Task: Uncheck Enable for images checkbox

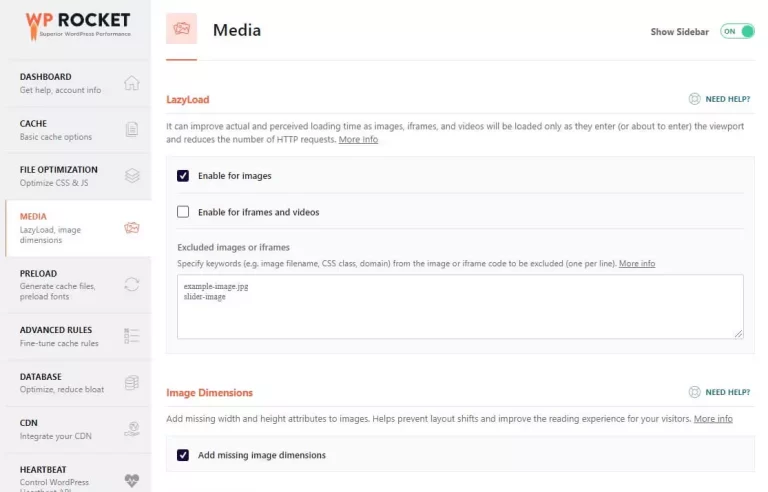Action: 183,175
